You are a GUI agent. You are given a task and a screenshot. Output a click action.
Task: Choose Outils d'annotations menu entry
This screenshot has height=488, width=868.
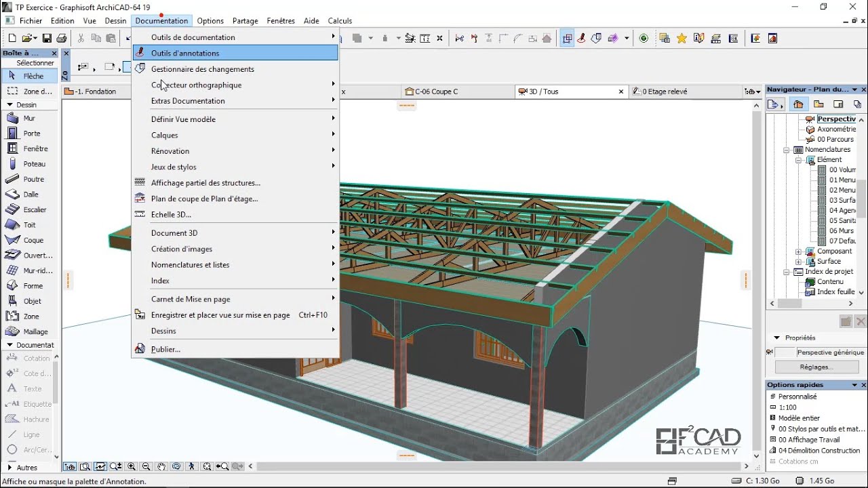[x=235, y=53]
